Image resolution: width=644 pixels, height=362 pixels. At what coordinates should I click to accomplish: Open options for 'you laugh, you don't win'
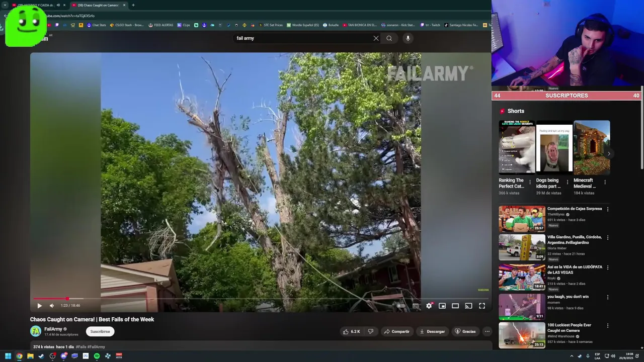(x=607, y=297)
